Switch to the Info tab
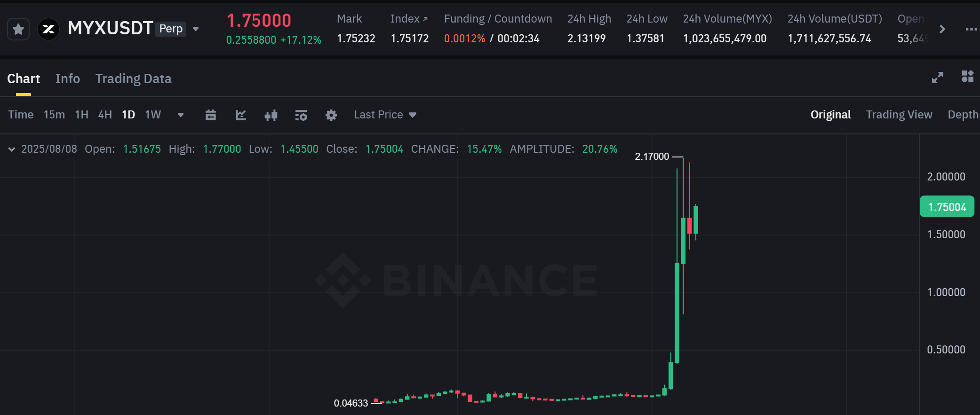 (x=68, y=78)
